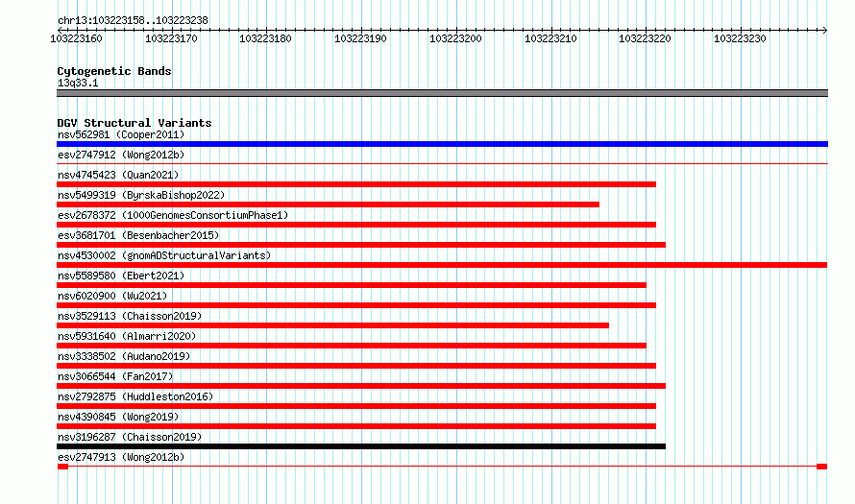Image resolution: width=855 pixels, height=504 pixels.
Task: Click the nsv3338502 (Audano2019) label
Action: tap(124, 356)
